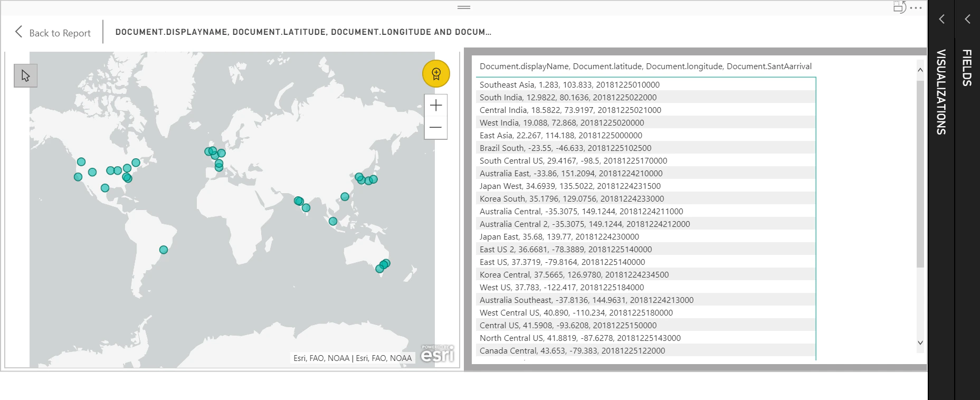Screen dimensions: 980x400
Task: Click the map selection arrow tool
Action: pyautogui.click(x=25, y=76)
